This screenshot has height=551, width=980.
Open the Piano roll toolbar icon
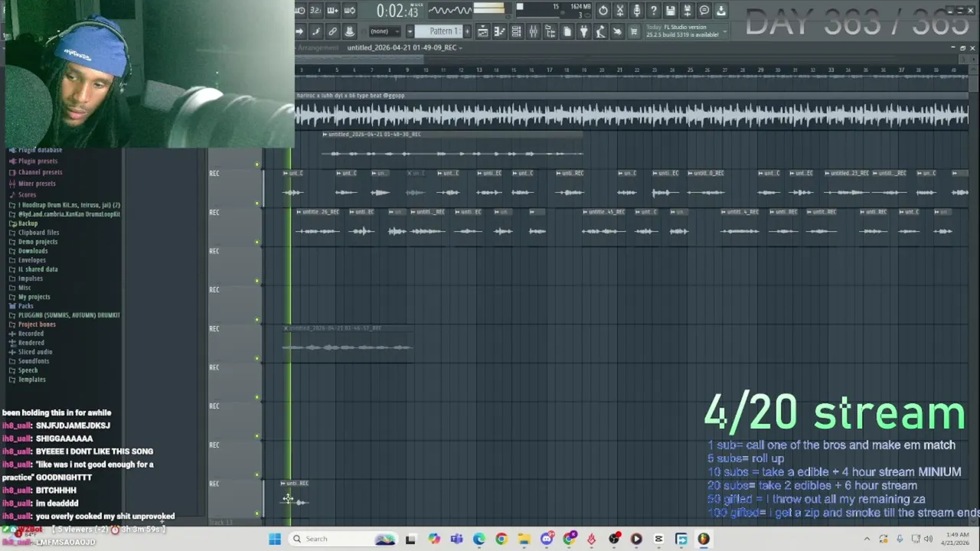pyautogui.click(x=500, y=31)
